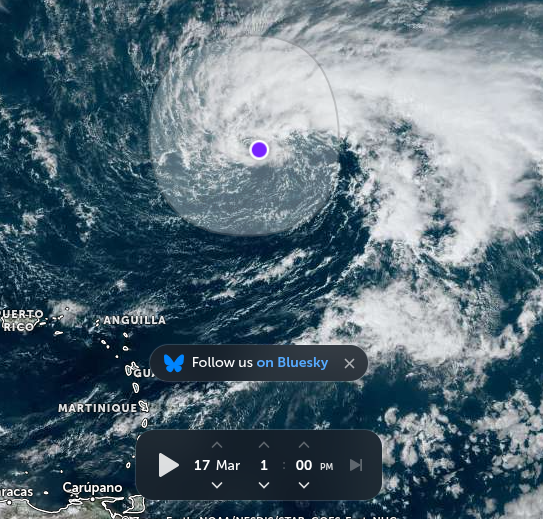Click the hour value '1'
This screenshot has height=519, width=543.
pyautogui.click(x=264, y=465)
